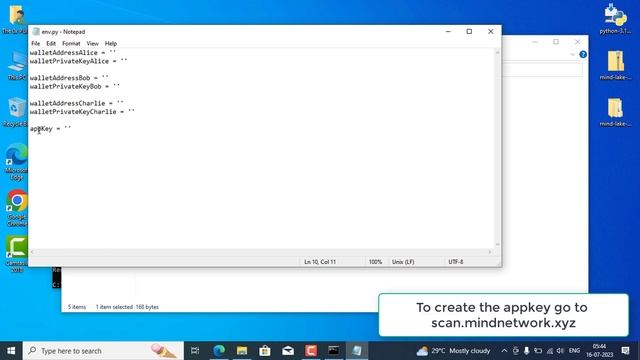Open the Windows Start menu

coord(11,351)
